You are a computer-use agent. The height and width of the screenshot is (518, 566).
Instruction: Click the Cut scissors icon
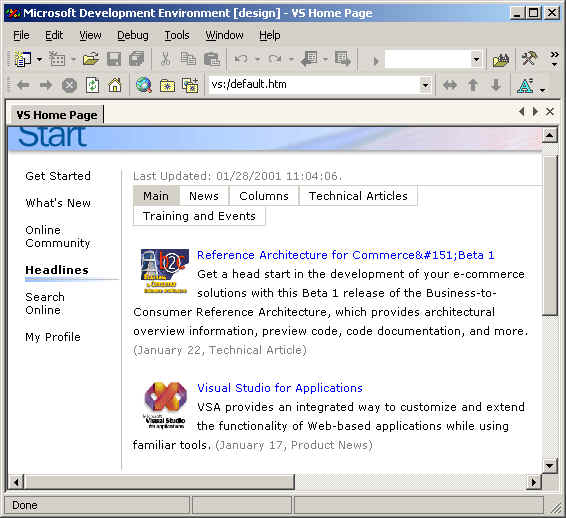click(165, 59)
